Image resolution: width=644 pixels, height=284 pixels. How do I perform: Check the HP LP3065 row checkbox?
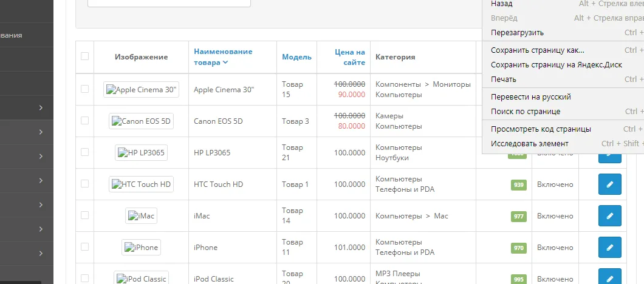[84, 152]
